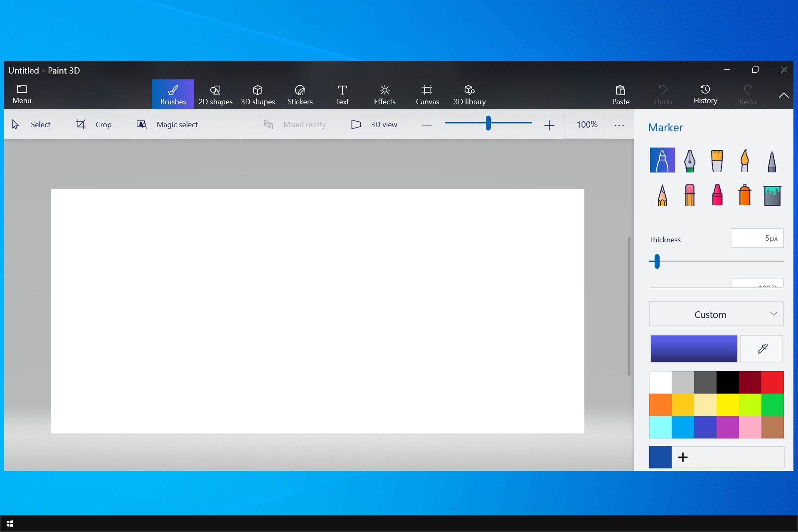This screenshot has height=532, width=798.
Task: Choose the pale yellow color swatch
Action: coord(705,405)
